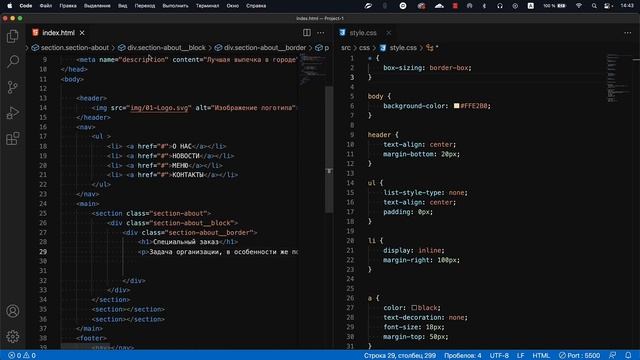640x360 pixels.
Task: Change indentation 'Пробелов: 4' setting
Action: coord(462,356)
